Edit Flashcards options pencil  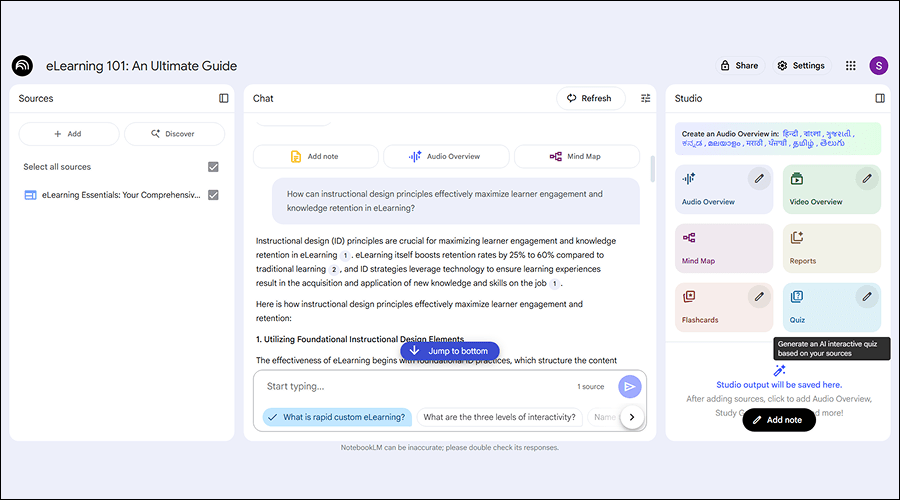tap(760, 296)
